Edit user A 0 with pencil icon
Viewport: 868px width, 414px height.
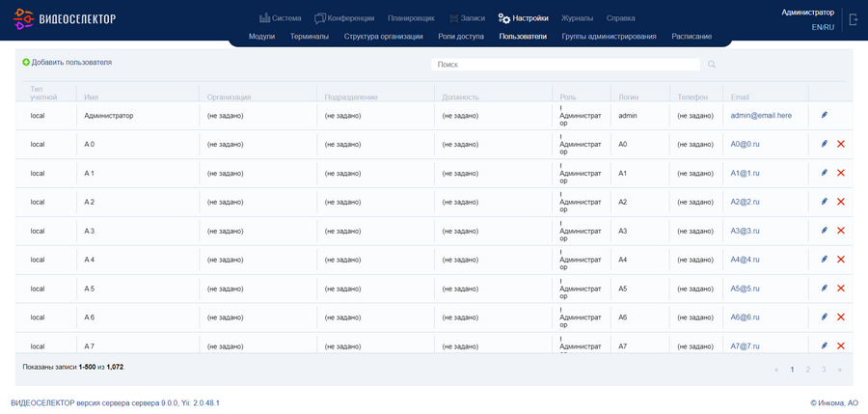click(825, 144)
